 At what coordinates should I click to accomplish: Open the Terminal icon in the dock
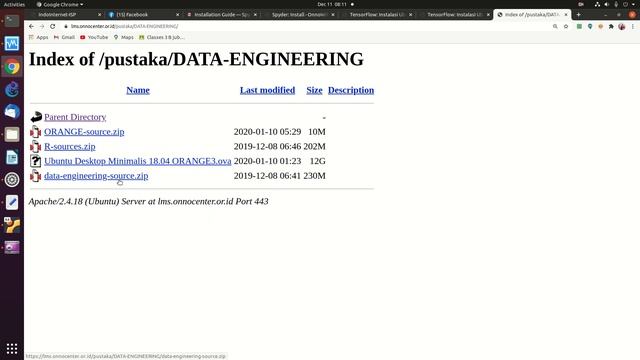coord(12,20)
